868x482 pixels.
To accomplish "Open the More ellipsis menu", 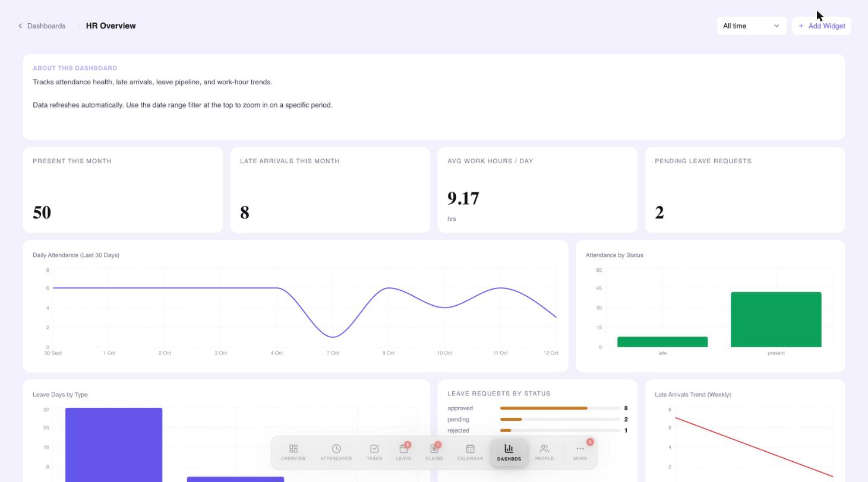I will click(x=580, y=452).
